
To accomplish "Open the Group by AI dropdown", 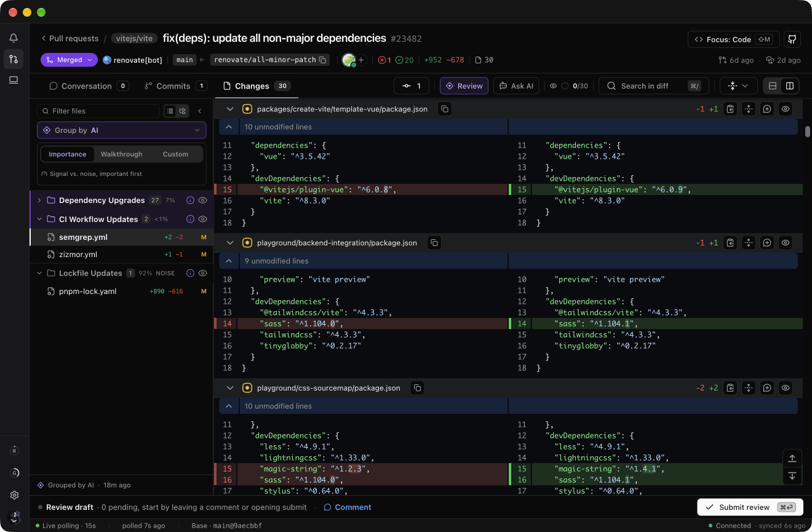I will 122,130.
